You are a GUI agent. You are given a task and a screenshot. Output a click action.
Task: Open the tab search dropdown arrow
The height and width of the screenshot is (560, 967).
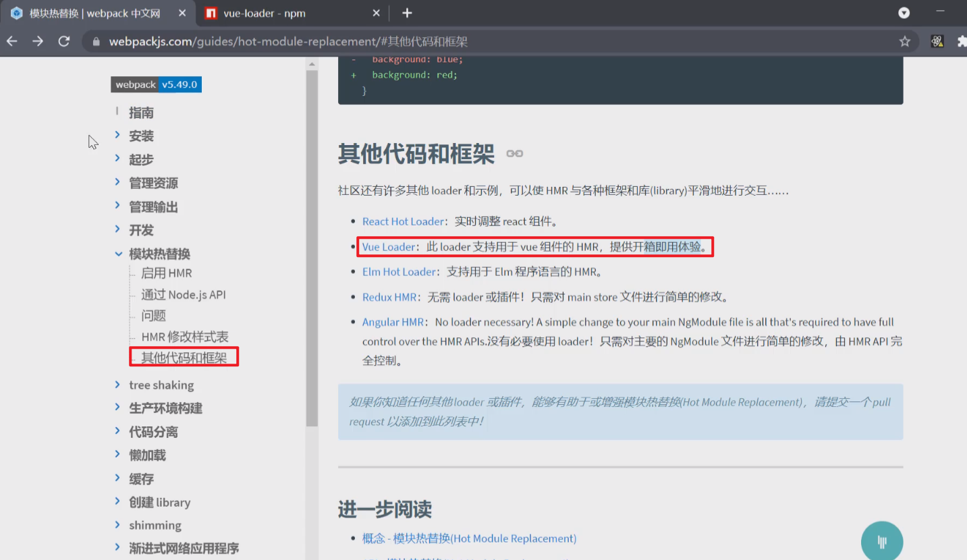pos(904,13)
